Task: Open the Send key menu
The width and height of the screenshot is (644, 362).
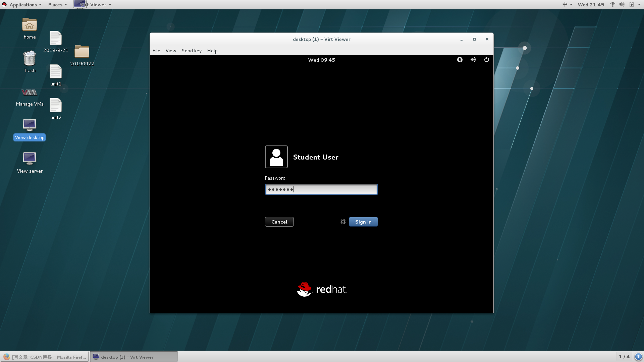Action: tap(192, 51)
